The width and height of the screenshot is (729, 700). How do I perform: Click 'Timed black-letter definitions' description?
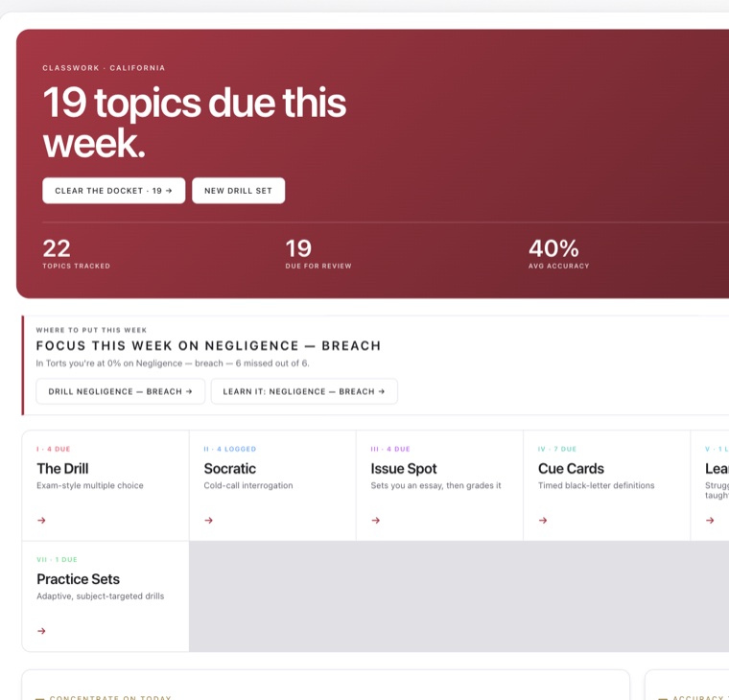596,485
